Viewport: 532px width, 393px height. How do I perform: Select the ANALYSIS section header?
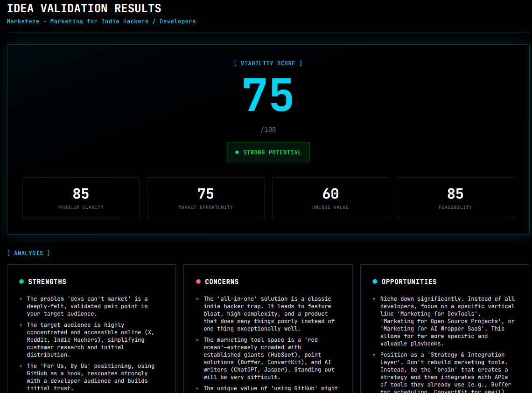click(x=28, y=253)
